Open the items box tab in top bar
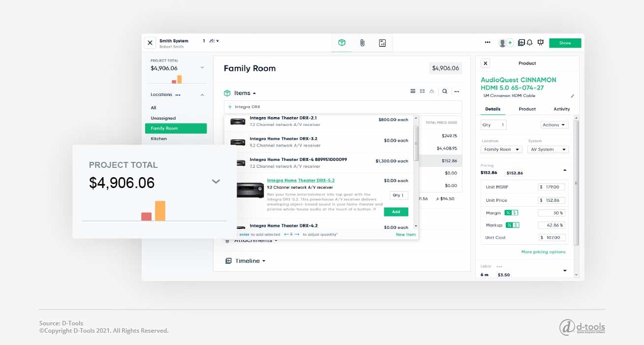 tap(341, 43)
